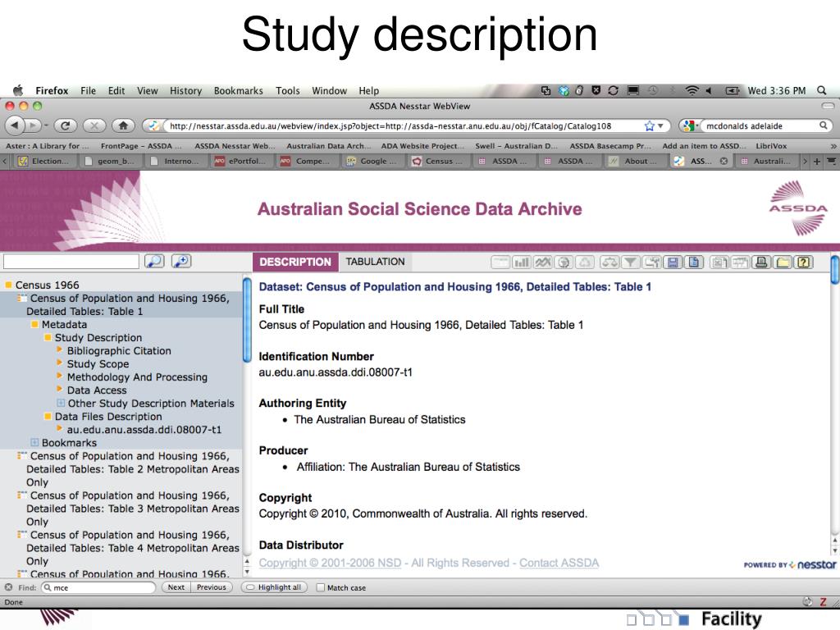Click the magnifier simple search icon

point(154,261)
